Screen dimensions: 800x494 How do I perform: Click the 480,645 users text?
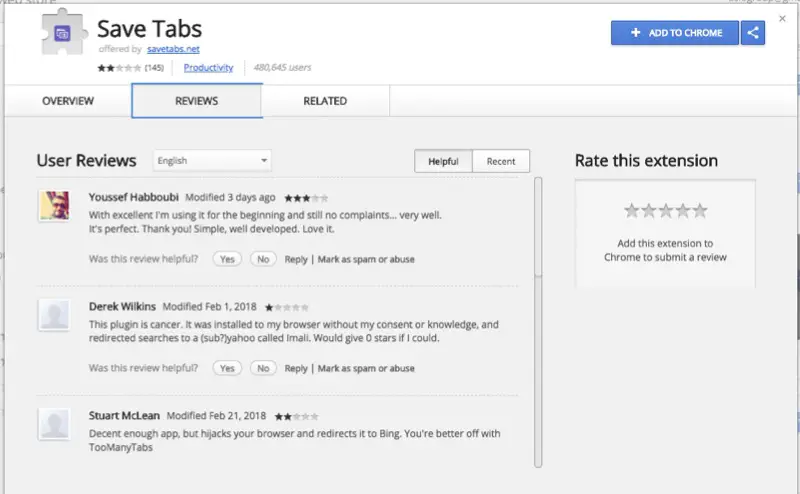(x=282, y=67)
